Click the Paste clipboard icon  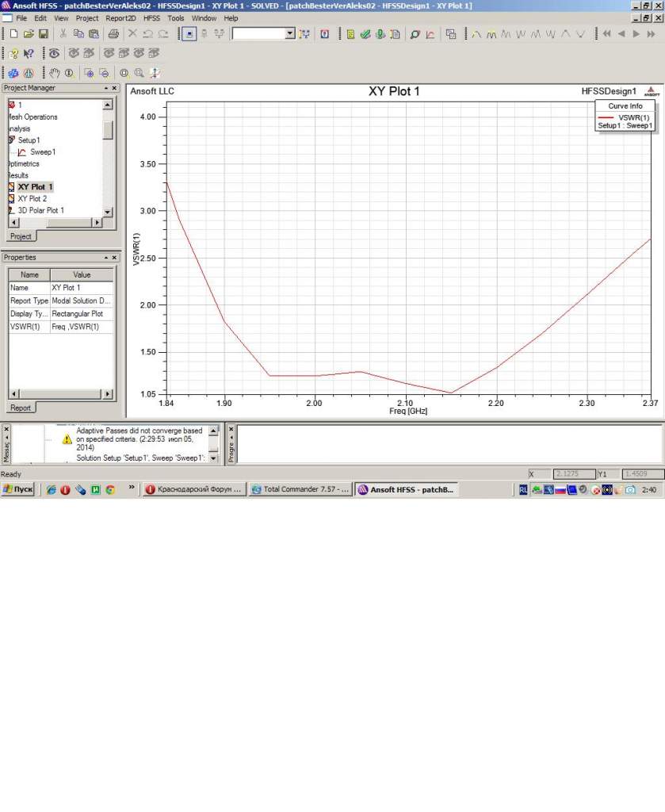click(x=94, y=34)
